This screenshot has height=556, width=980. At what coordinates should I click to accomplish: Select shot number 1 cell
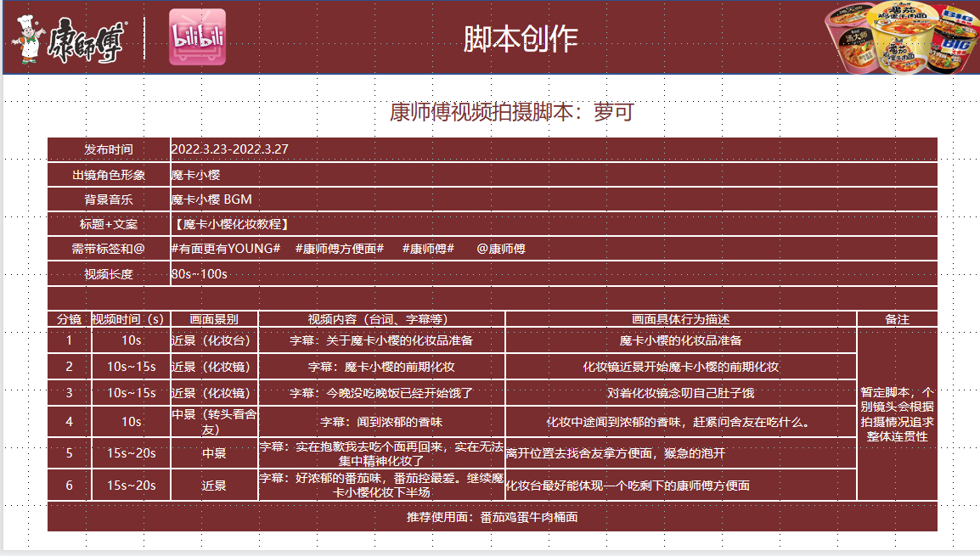click(x=70, y=340)
